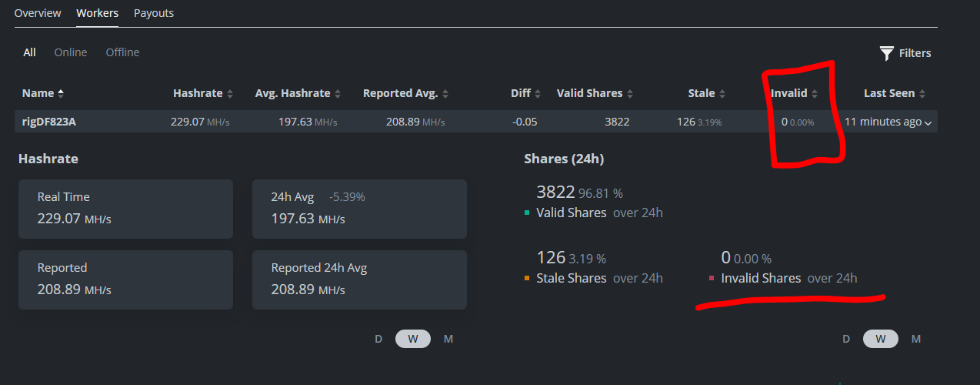The image size is (980, 385).
Task: Sort by Stale column arrows
Action: coord(722,93)
